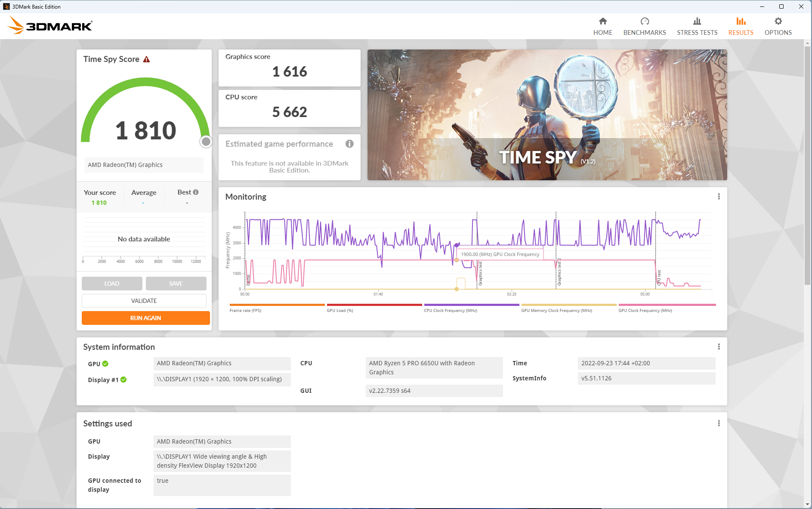Click the 3DMark app icon in the title bar
Image resolution: width=812 pixels, height=509 pixels.
pos(6,6)
